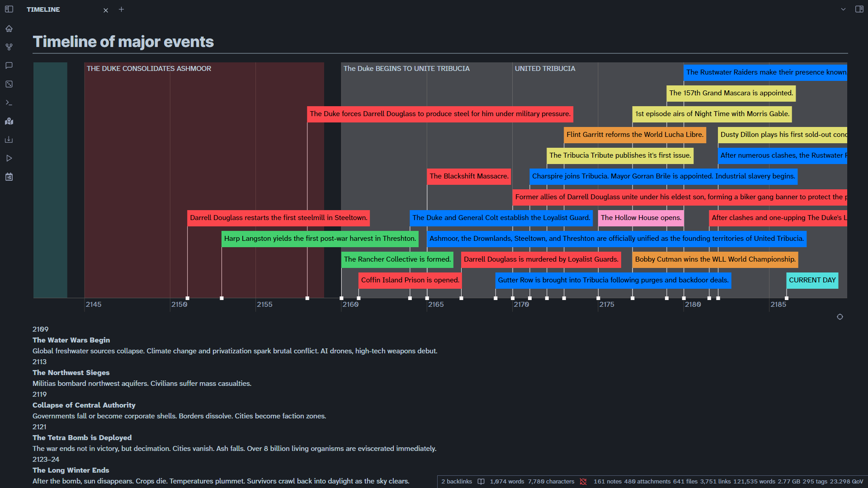Select 'Darrell Douglass restarts the first steelmill' event

(x=278, y=218)
